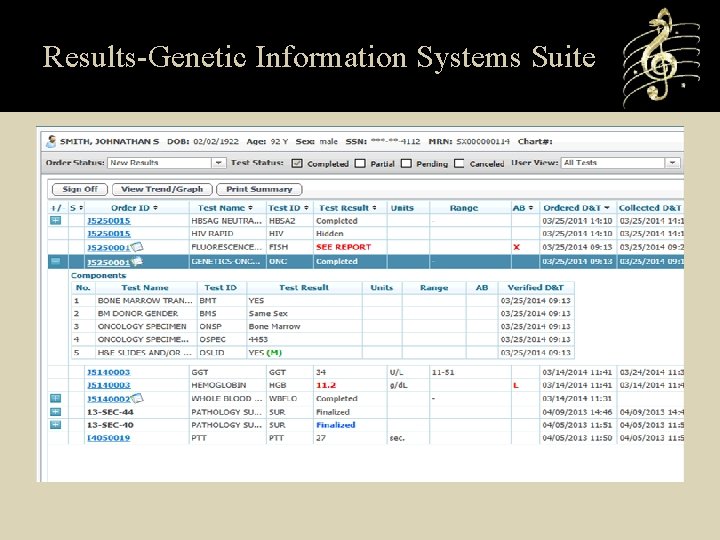Sort by Test ID column header
The height and width of the screenshot is (540, 720).
tap(288, 208)
